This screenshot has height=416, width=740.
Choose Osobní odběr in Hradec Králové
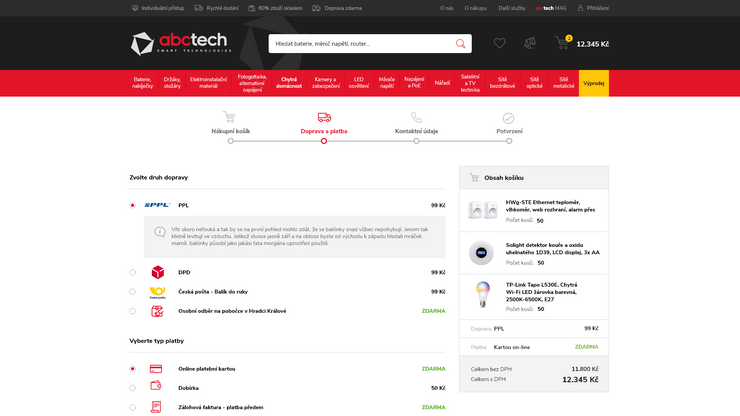(x=132, y=311)
